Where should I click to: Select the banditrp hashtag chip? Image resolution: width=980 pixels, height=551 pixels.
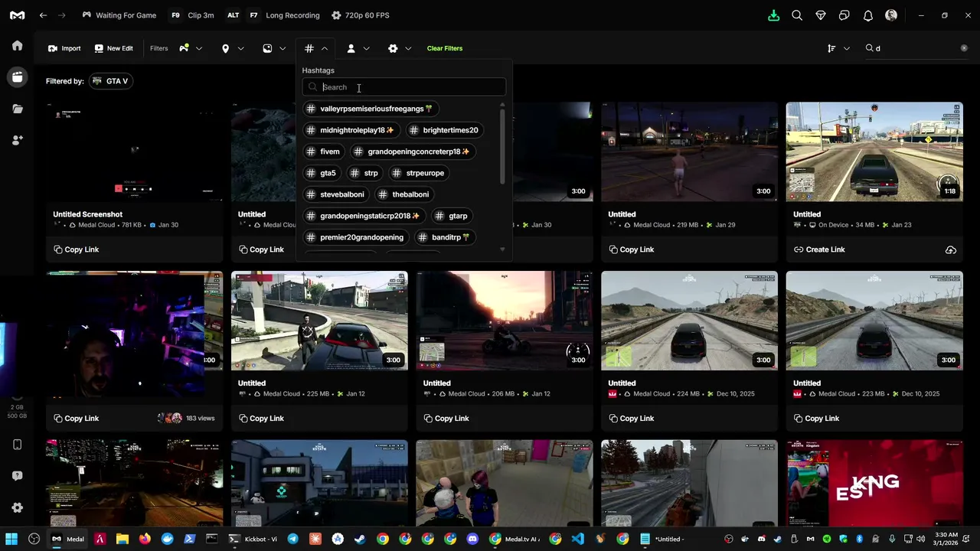click(445, 237)
